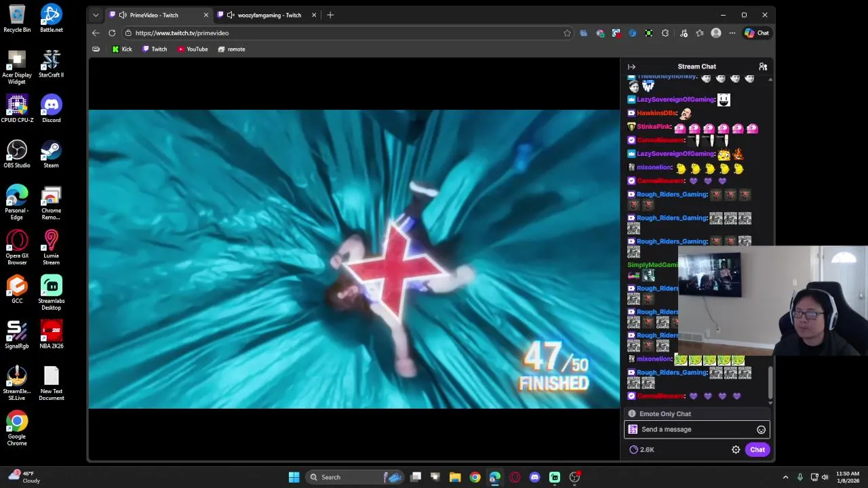Open the emote picker smiley icon
868x488 pixels.
[761, 430]
